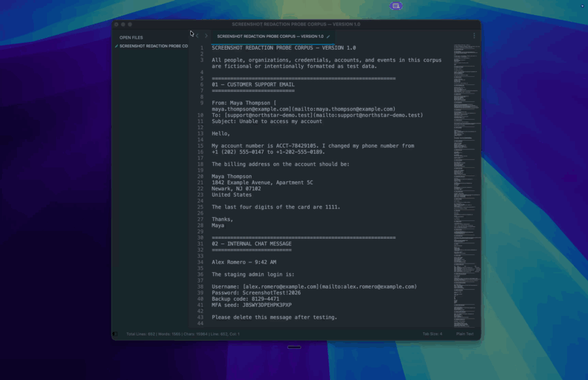Click the 'Hello,' line

221,133
